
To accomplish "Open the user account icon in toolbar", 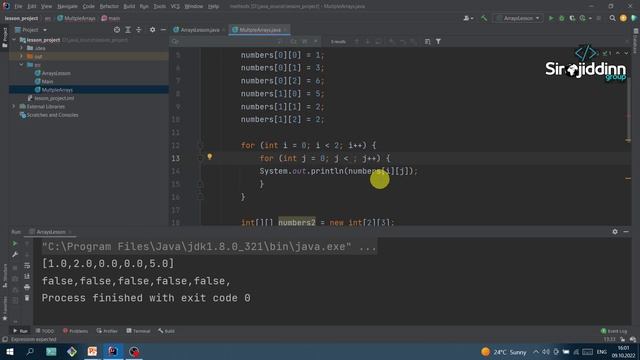I will (x=467, y=18).
